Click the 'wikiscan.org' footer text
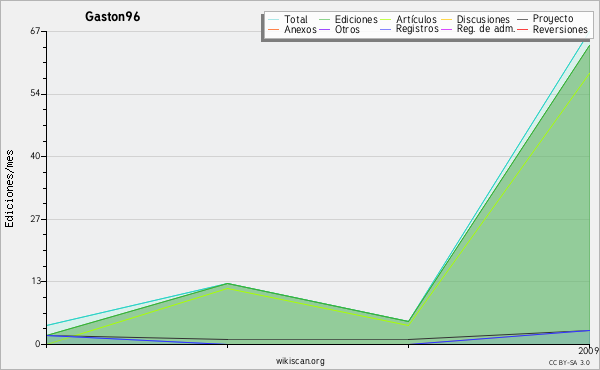Screen dimensions: 600x370 click(x=300, y=361)
